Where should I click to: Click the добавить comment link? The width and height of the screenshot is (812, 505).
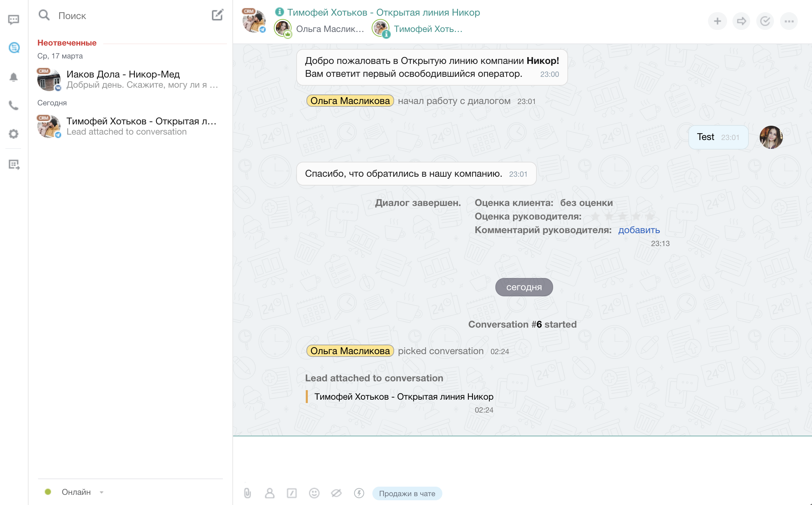pos(639,230)
